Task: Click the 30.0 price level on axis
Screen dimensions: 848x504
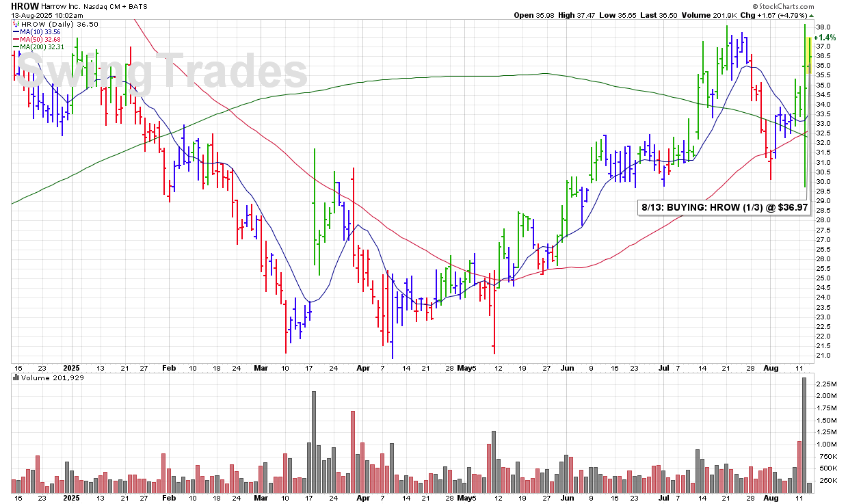Action: (x=825, y=181)
